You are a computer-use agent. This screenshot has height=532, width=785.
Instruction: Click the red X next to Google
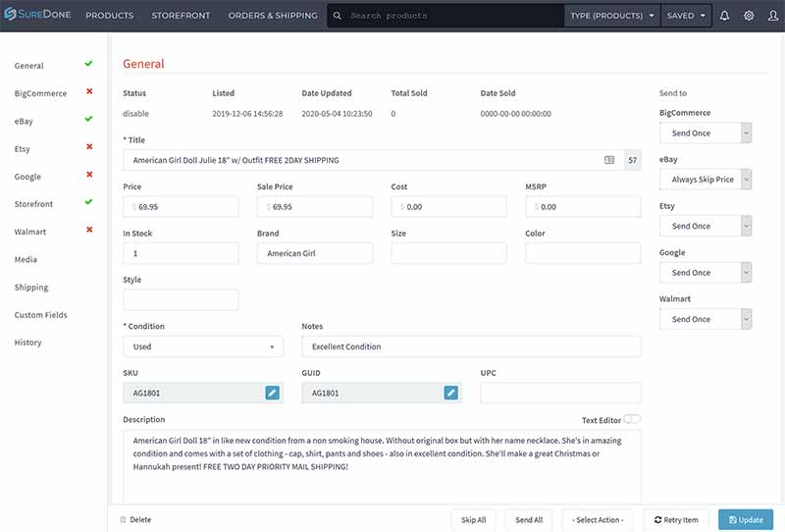click(x=89, y=175)
